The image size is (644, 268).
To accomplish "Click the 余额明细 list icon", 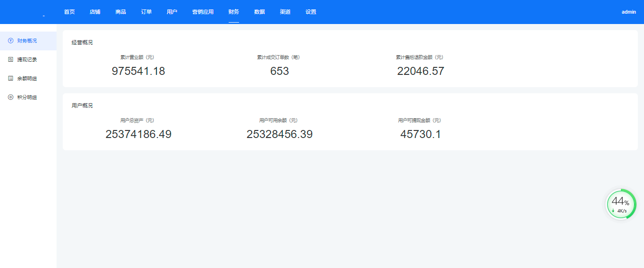I will [11, 79].
